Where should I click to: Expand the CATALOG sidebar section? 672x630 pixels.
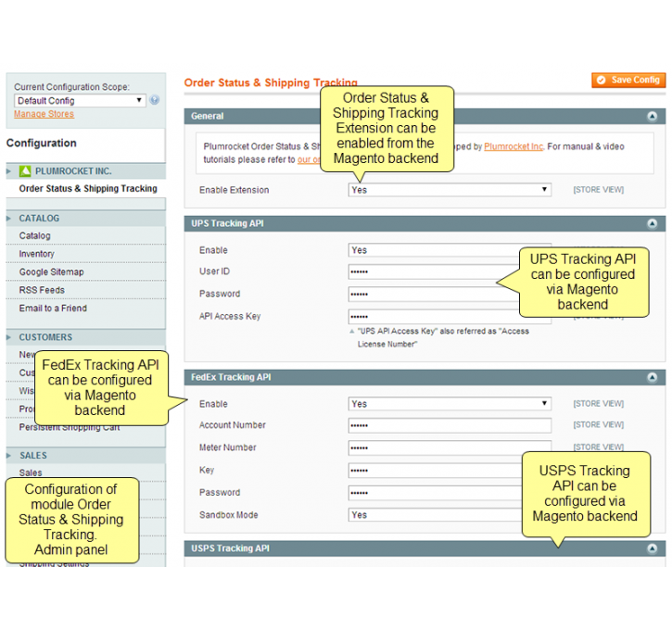click(x=85, y=219)
